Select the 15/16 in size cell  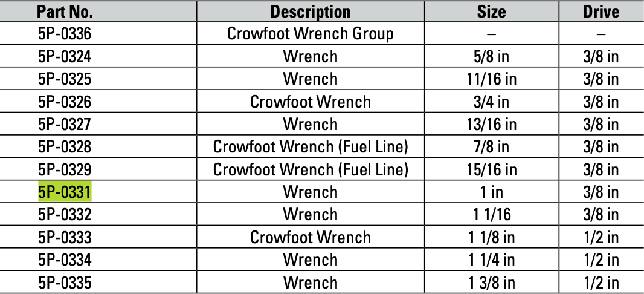tap(491, 170)
